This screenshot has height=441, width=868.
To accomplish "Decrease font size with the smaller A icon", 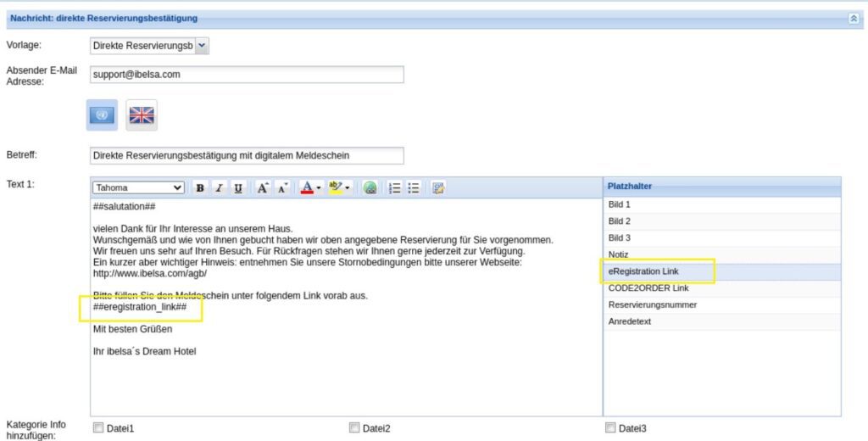I will coord(283,188).
